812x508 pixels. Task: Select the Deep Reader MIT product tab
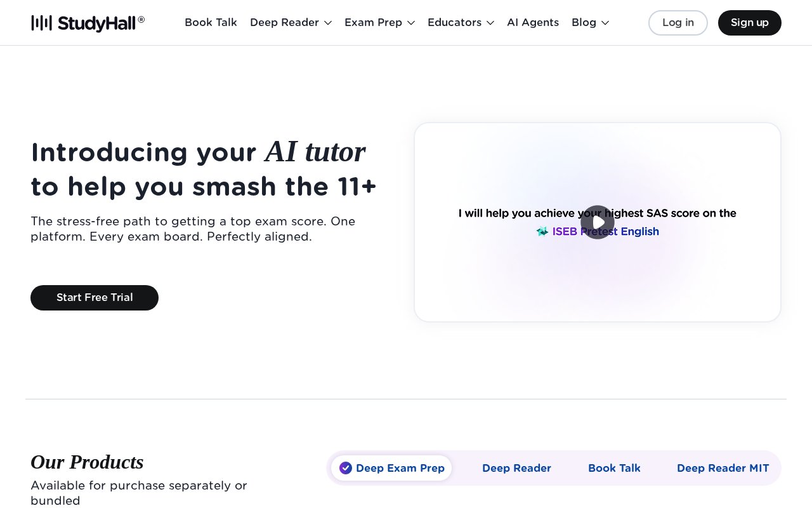click(723, 468)
